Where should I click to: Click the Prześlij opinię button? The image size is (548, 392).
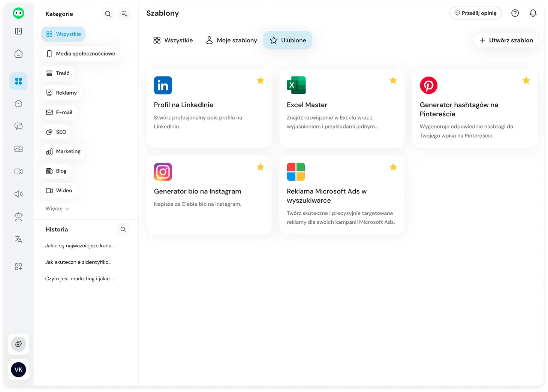[x=475, y=13]
